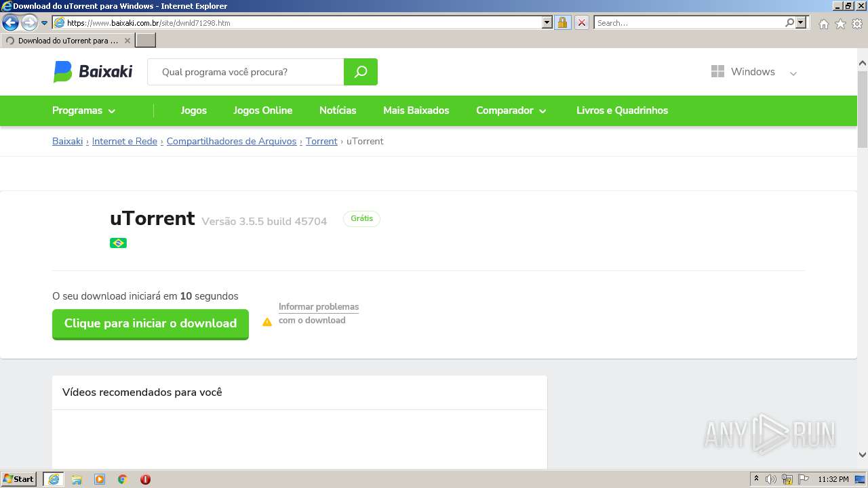868x488 pixels.
Task: Open Livros e Quadrinhos menu item
Action: click(x=622, y=110)
